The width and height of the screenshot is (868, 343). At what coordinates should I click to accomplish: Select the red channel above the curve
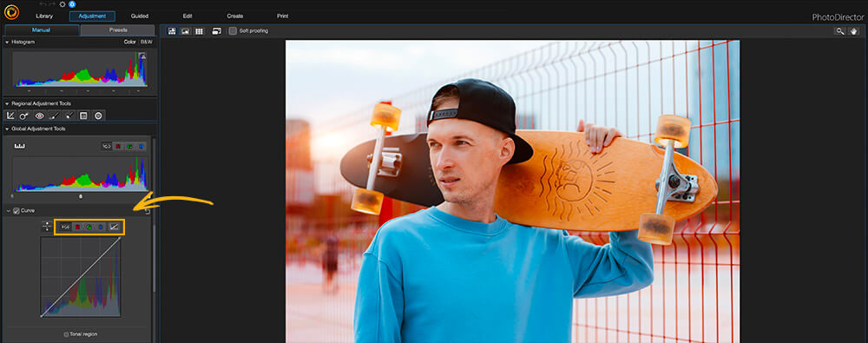77,228
